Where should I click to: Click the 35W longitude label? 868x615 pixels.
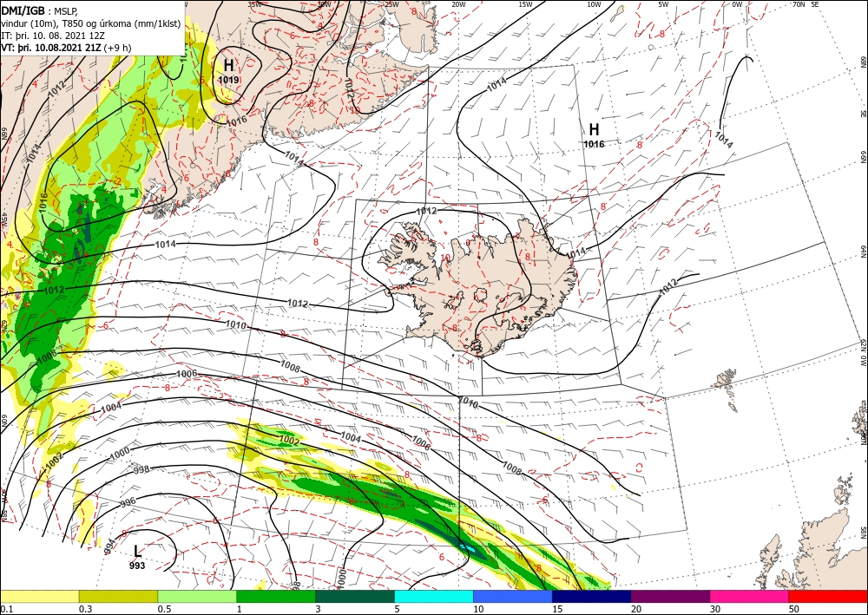[x=254, y=4]
